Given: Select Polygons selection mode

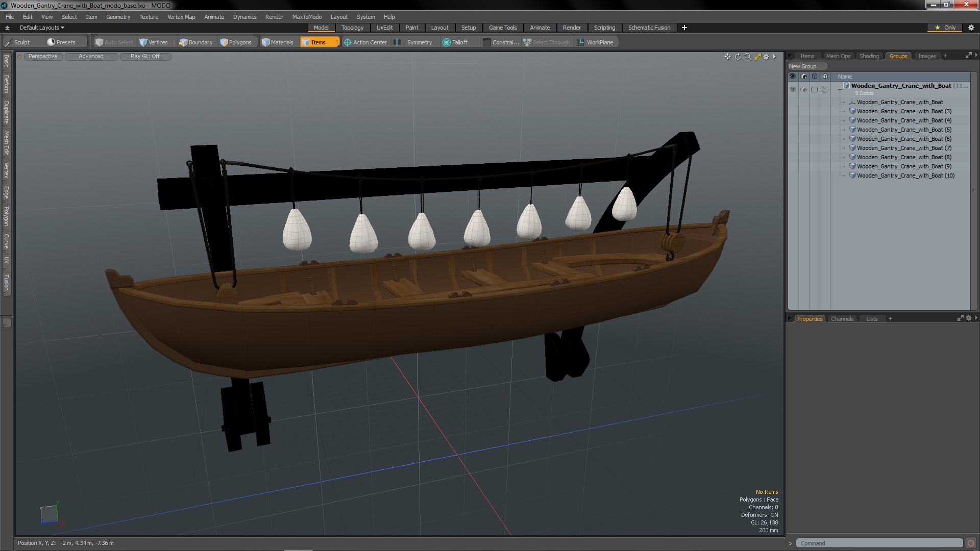Looking at the screenshot, I should pyautogui.click(x=236, y=42).
